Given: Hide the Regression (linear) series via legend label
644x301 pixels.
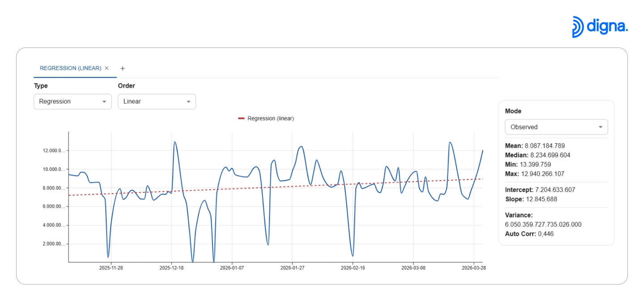Looking at the screenshot, I should [271, 119].
